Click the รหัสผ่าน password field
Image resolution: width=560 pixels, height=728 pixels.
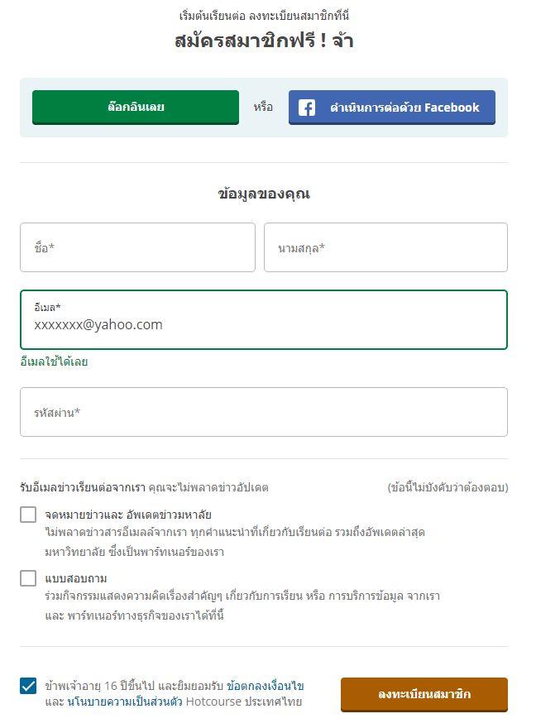[x=264, y=412]
